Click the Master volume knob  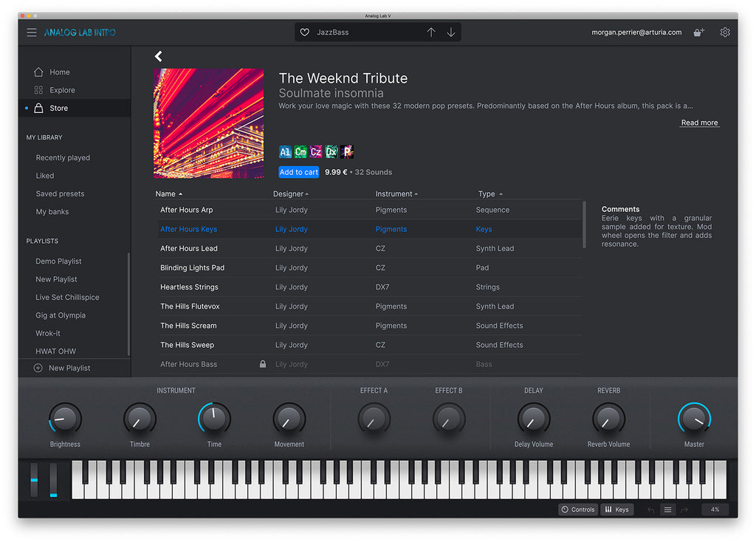694,419
